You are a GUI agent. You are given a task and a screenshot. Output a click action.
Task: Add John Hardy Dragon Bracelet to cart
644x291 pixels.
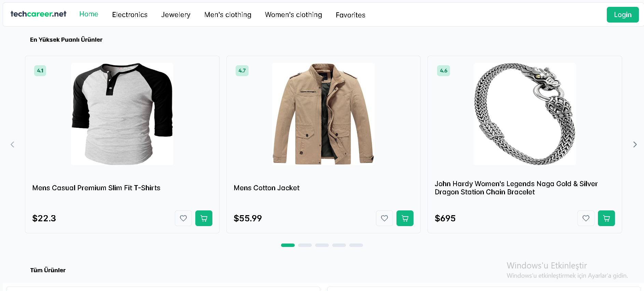click(x=606, y=218)
